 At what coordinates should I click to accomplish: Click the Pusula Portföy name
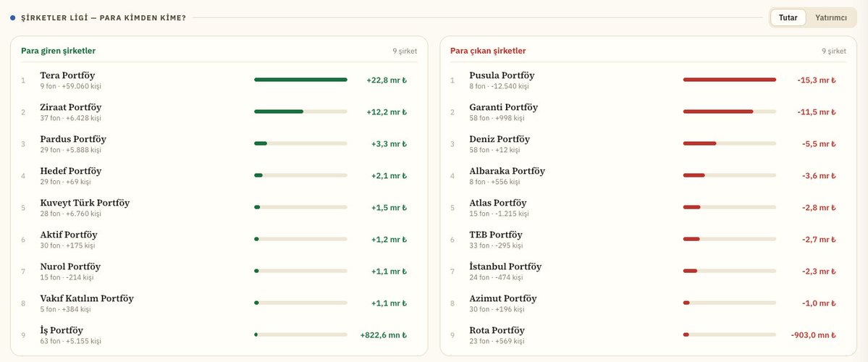tap(502, 75)
